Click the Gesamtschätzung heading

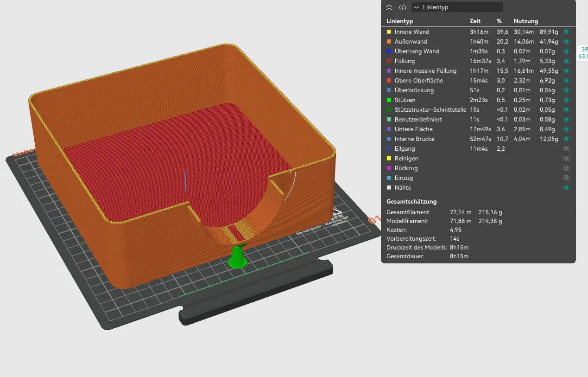coord(411,202)
